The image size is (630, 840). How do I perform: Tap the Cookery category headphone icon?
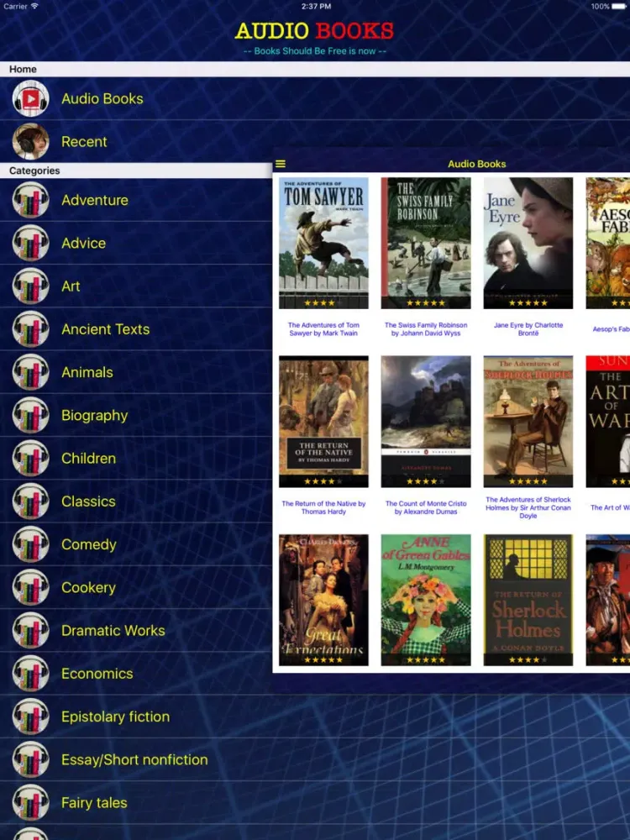point(30,588)
